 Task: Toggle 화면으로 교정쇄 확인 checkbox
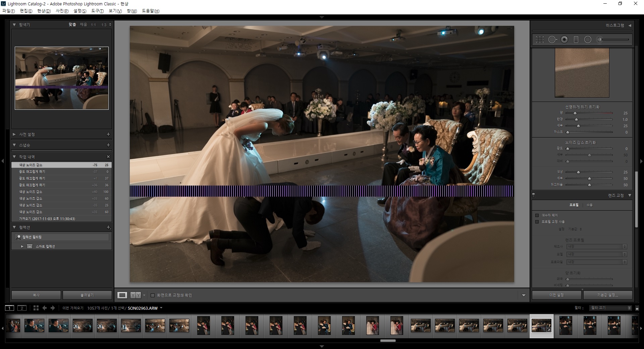[153, 295]
